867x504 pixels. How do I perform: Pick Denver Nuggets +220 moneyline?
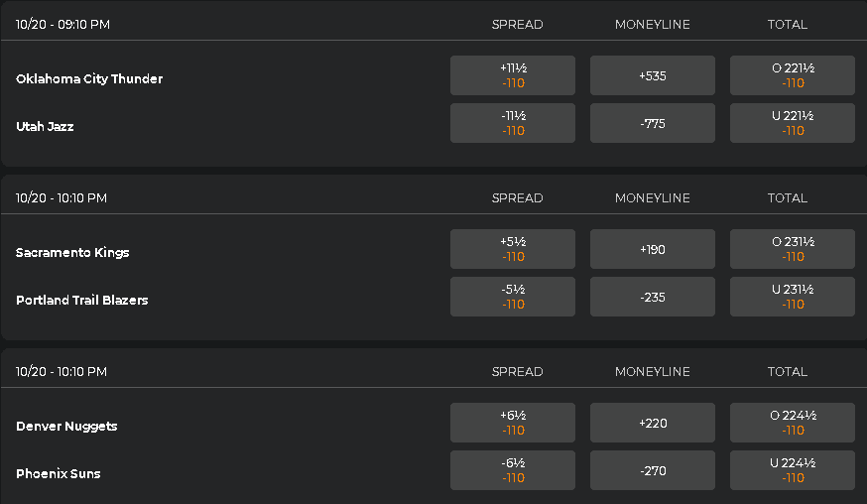point(653,423)
